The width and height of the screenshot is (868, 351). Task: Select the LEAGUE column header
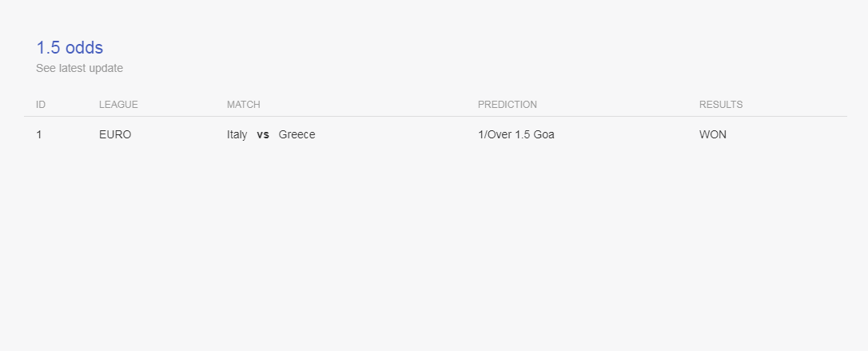click(118, 105)
